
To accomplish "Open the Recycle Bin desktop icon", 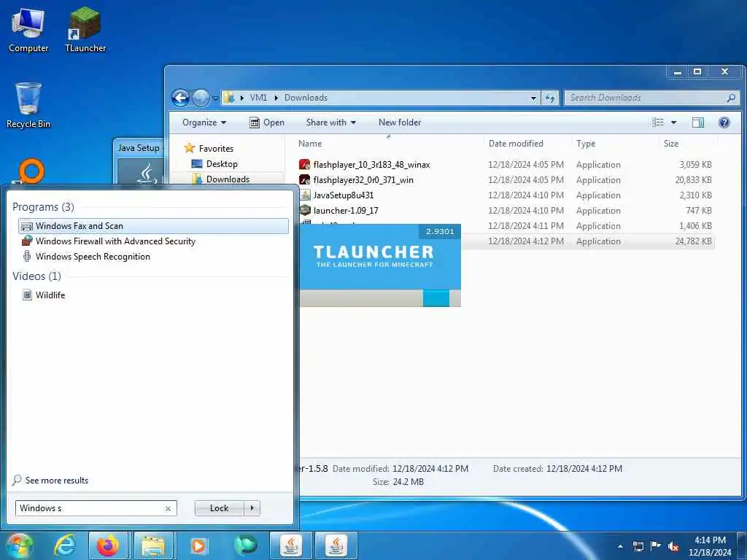I will click(28, 105).
